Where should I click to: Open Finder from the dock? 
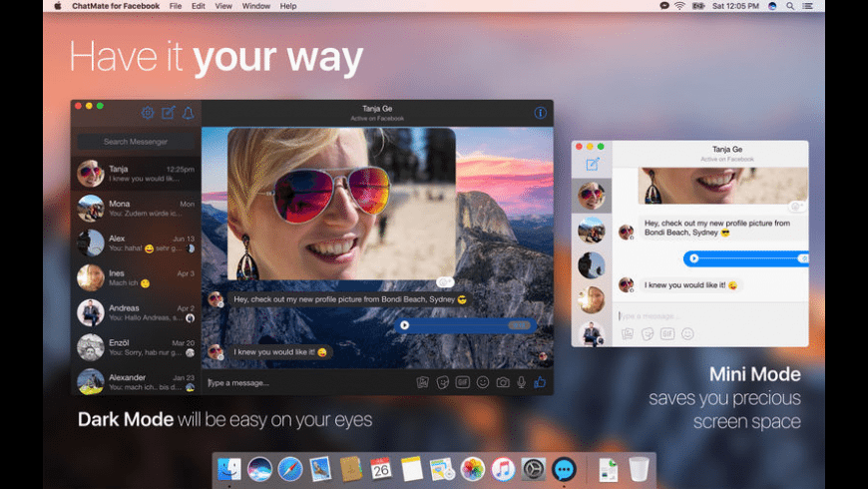[229, 470]
